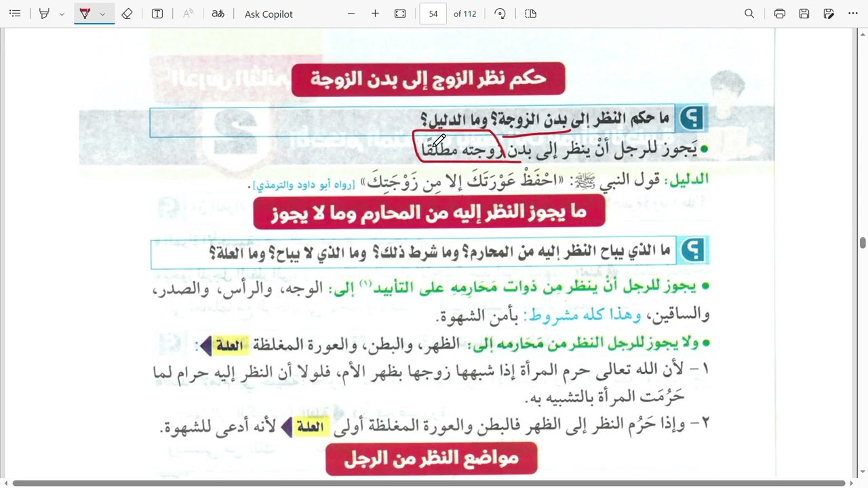The height and width of the screenshot is (488, 868).
Task: Expand the Draw pen options arrow
Action: coord(102,14)
